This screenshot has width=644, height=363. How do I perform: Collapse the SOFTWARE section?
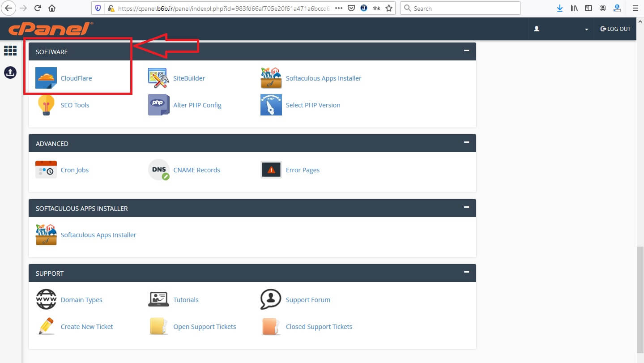[466, 51]
